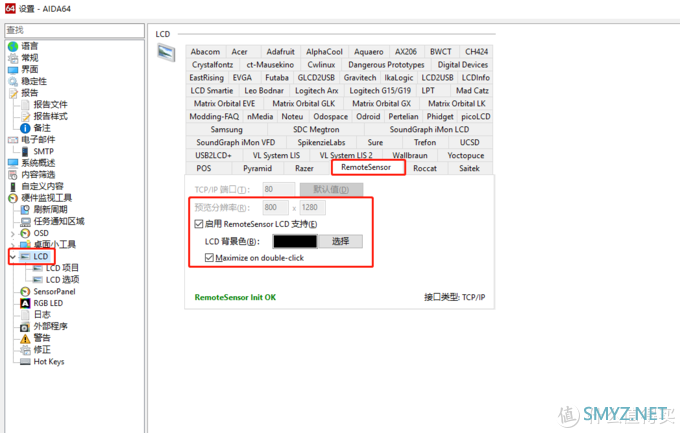Image resolution: width=680 pixels, height=433 pixels.
Task: Click the TCP/IP port field showing 80
Action: click(279, 189)
